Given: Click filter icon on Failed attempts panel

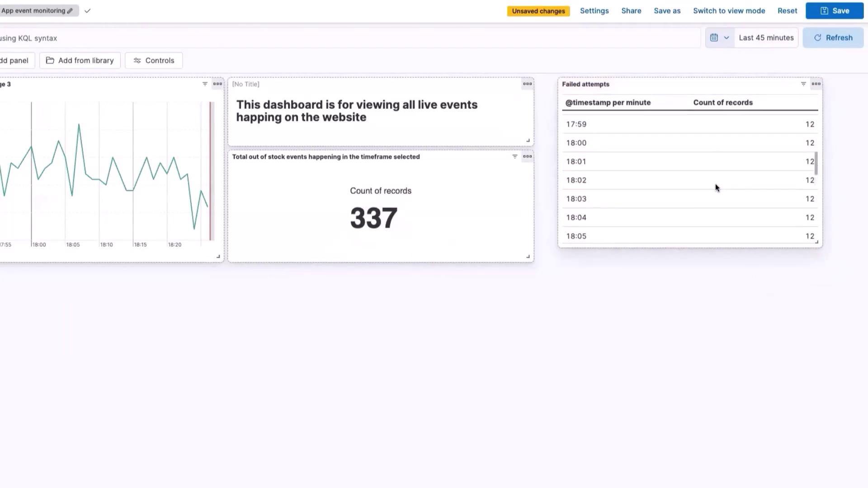Looking at the screenshot, I should click(x=803, y=84).
